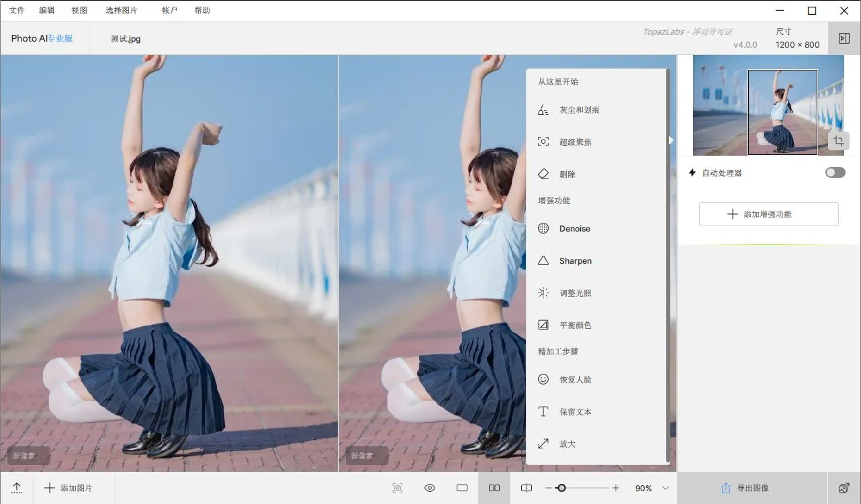Open the 90% zoom level dropdown

point(665,488)
